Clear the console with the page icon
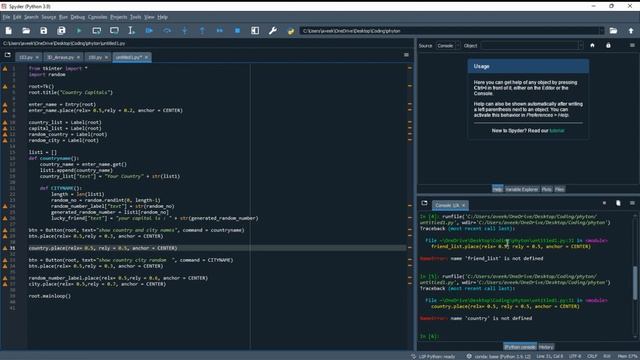This screenshot has width=640, height=360. pyautogui.click(x=618, y=203)
